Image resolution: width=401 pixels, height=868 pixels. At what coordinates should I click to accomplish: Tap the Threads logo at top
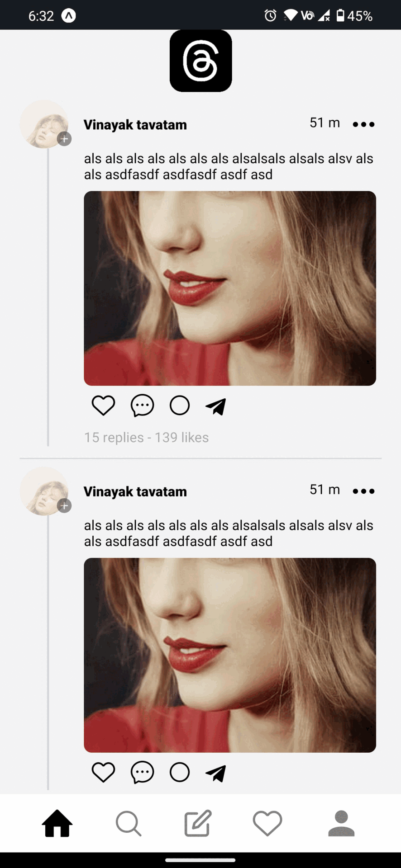[200, 61]
